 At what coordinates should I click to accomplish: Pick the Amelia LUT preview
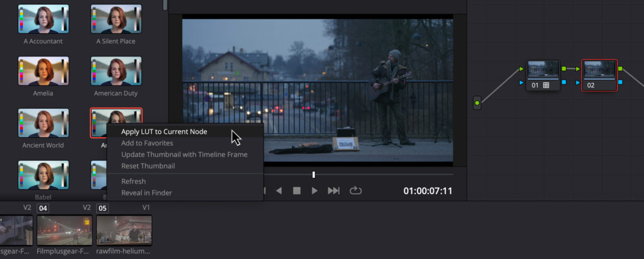click(43, 72)
